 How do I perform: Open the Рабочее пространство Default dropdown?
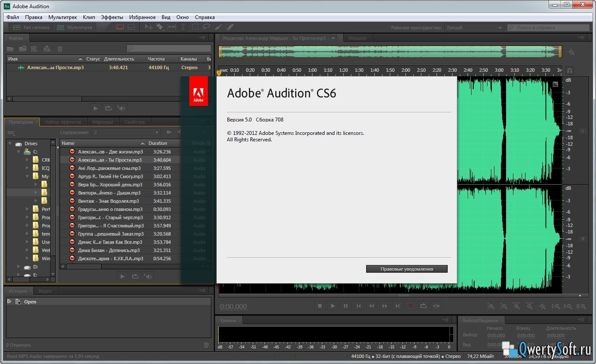(x=474, y=28)
